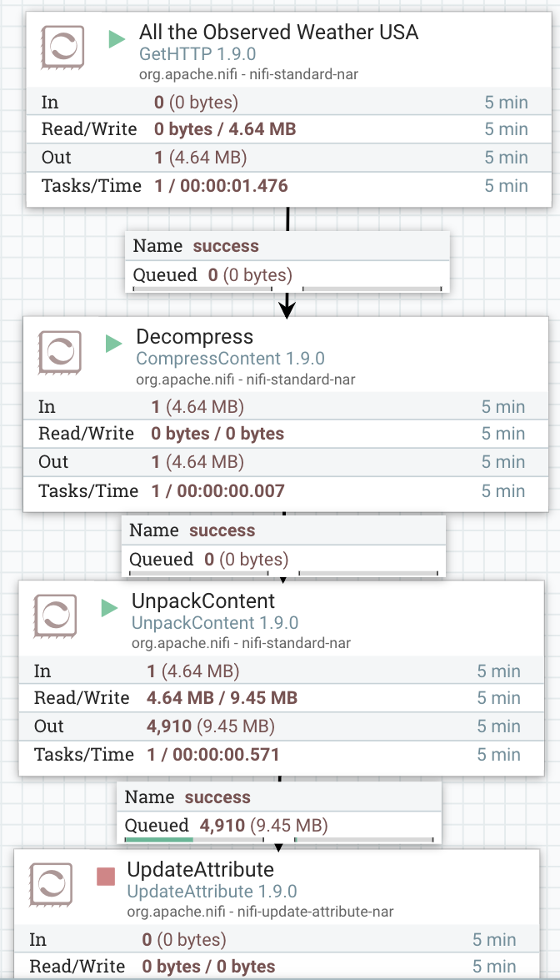Click running status icon of UnpackContent processor
This screenshot has height=980, width=560.
[x=109, y=608]
